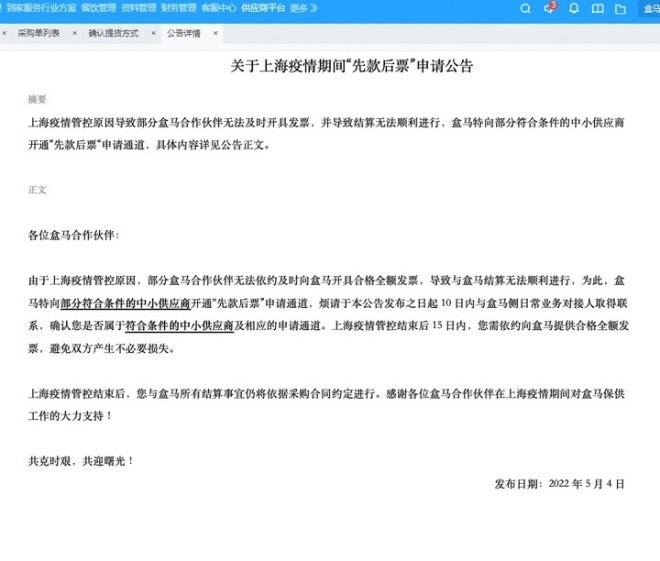660x561 pixels.
Task: Switch to the 确认提货方式 tab
Action: coord(112,33)
